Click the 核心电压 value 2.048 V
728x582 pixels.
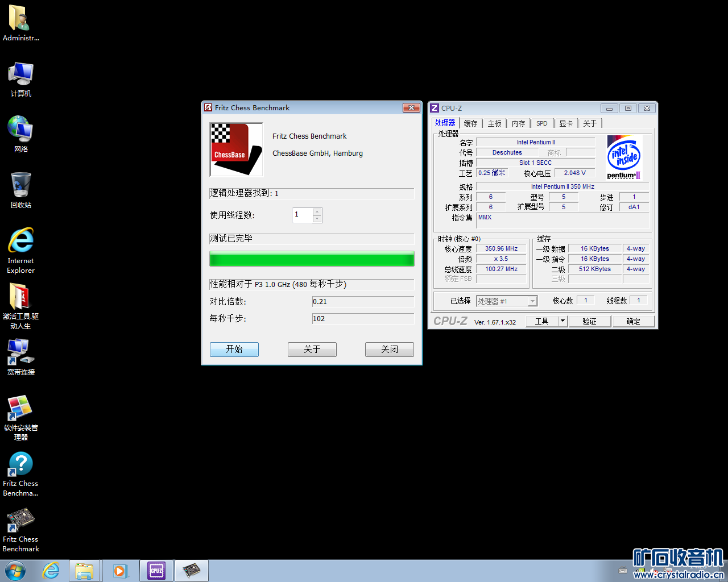(575, 173)
